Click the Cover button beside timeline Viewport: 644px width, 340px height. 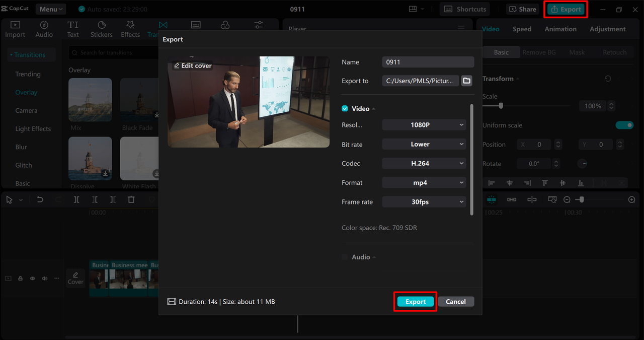[75, 278]
